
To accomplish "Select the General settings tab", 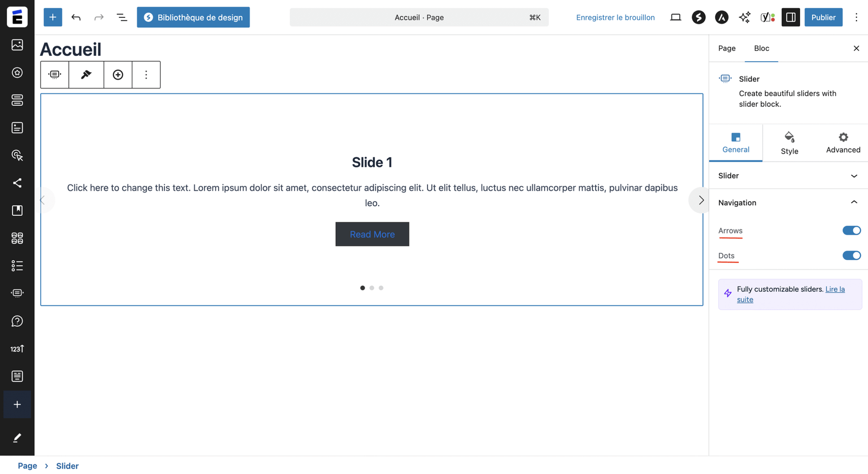I will [736, 143].
